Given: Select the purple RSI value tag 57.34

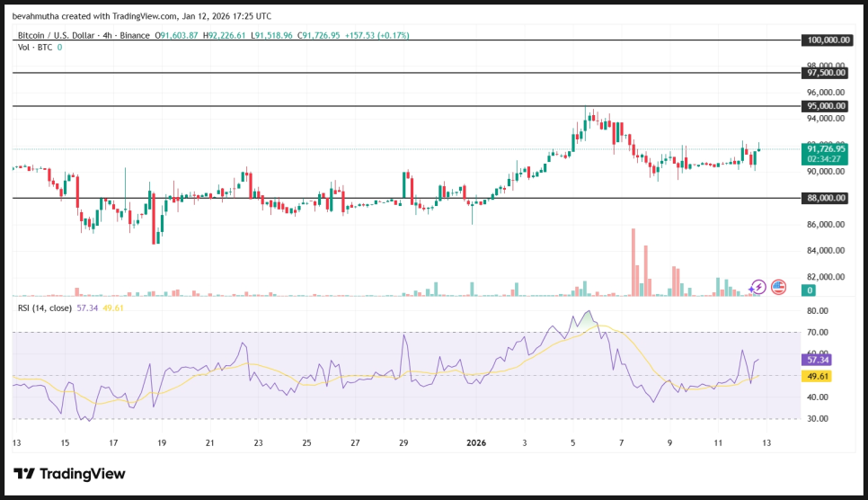Looking at the screenshot, I should point(818,359).
